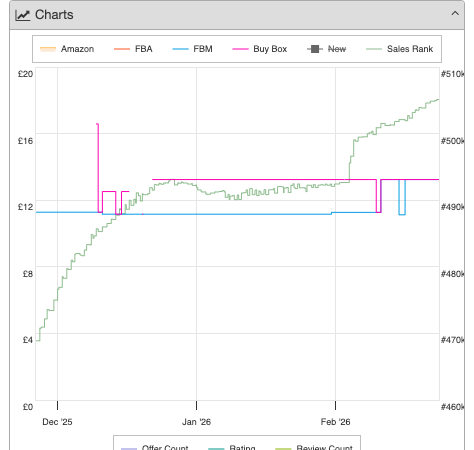Click the FBM dip in late February
The width and height of the screenshot is (474, 450).
tap(402, 214)
